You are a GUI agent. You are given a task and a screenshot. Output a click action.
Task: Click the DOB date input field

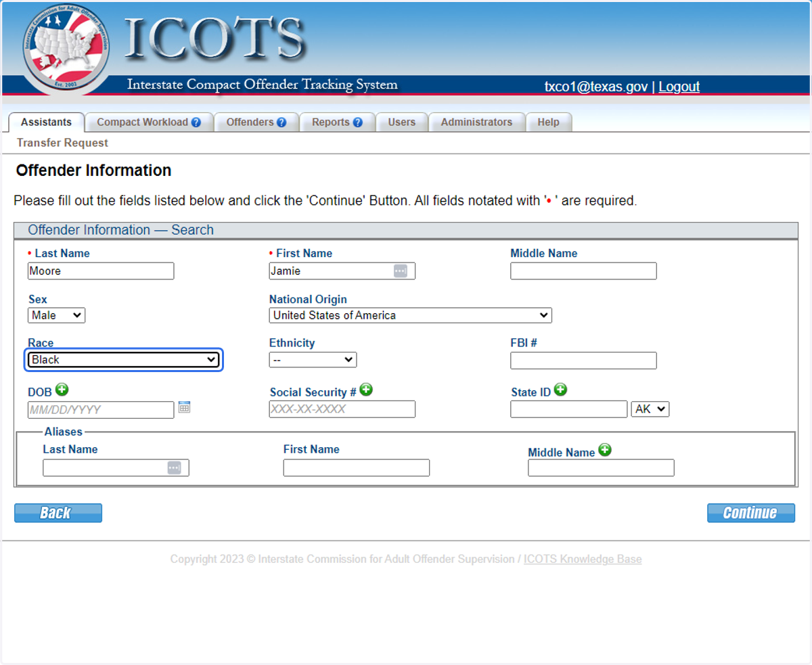(x=101, y=410)
